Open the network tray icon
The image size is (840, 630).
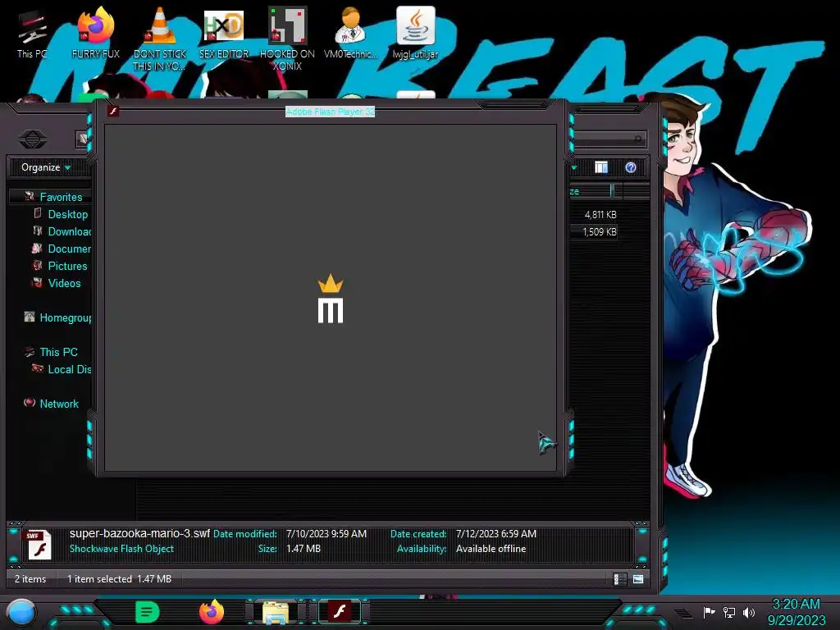[x=728, y=612]
